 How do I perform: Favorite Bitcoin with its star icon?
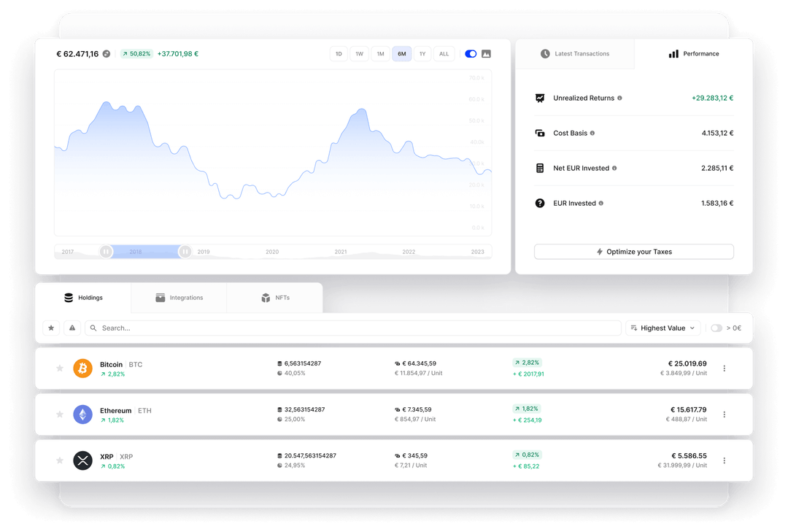click(60, 369)
